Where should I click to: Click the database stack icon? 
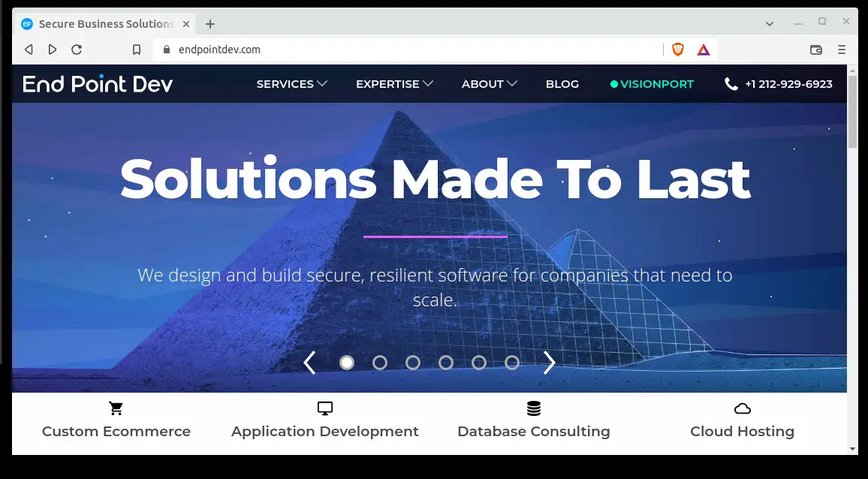[534, 408]
